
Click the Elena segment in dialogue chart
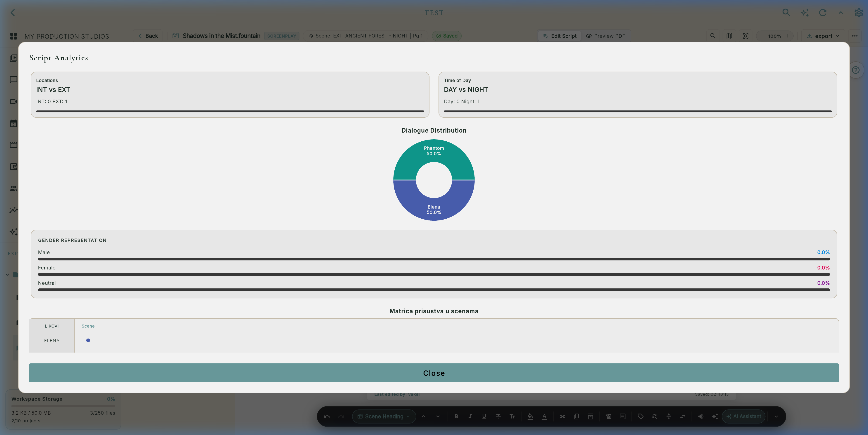[x=434, y=209]
